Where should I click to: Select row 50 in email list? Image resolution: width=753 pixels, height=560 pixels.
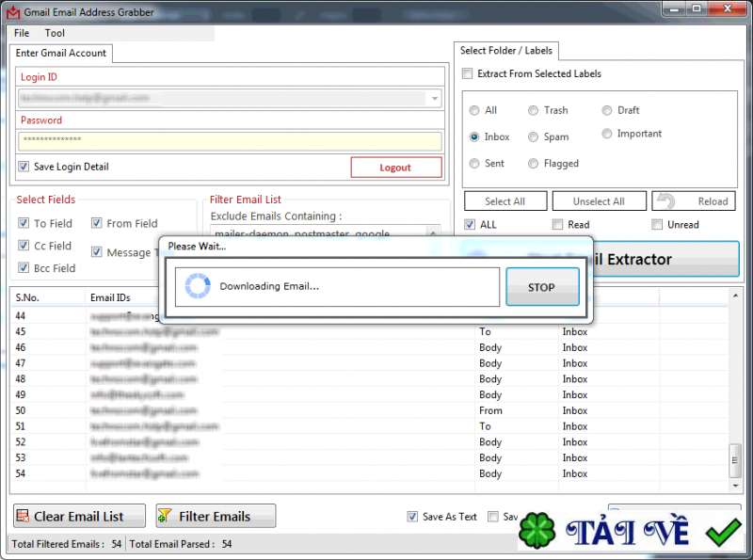[369, 410]
